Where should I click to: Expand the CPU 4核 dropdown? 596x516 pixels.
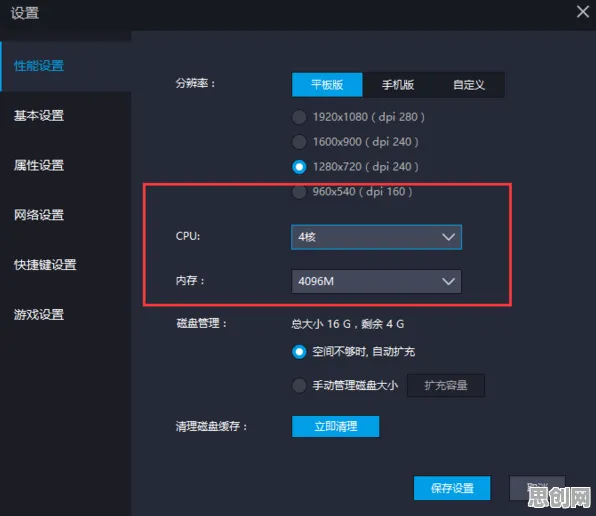[x=376, y=237]
